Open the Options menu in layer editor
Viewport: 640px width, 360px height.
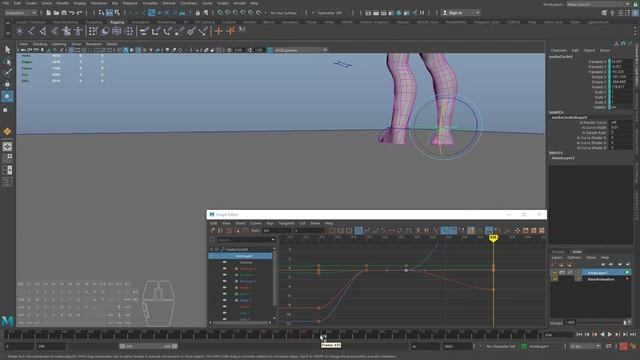coord(574,258)
